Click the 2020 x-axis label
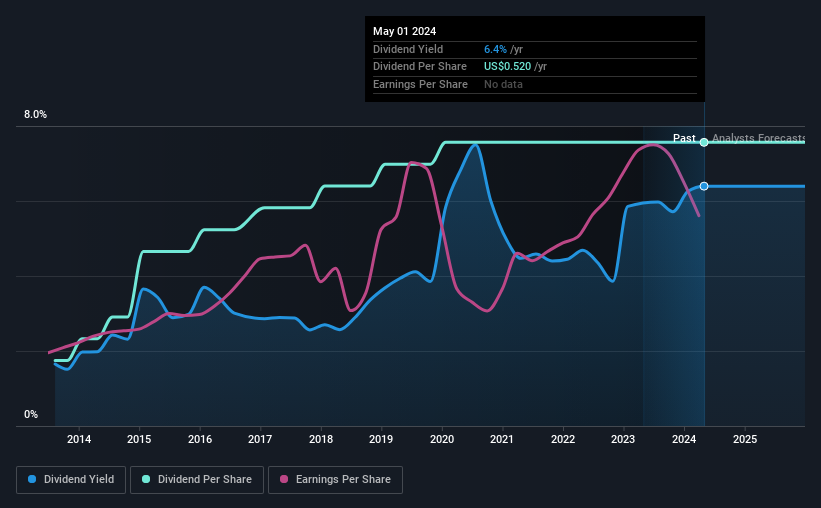The width and height of the screenshot is (821, 508). coord(442,439)
